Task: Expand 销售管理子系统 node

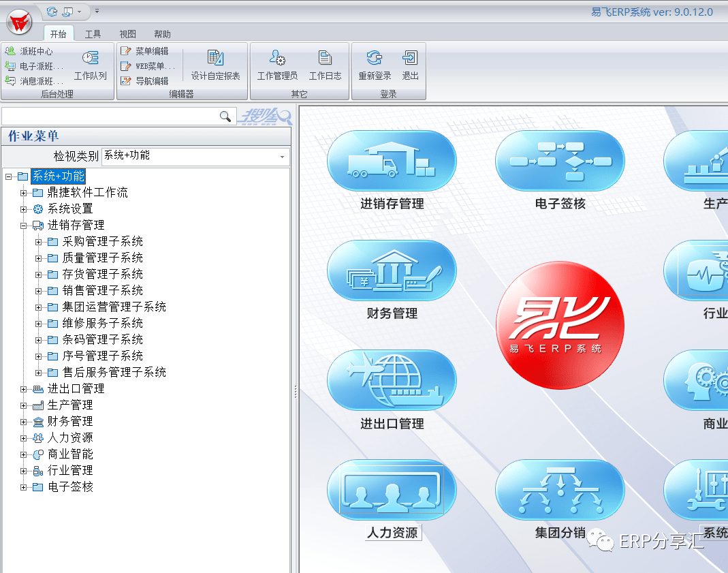Action: [x=39, y=291]
